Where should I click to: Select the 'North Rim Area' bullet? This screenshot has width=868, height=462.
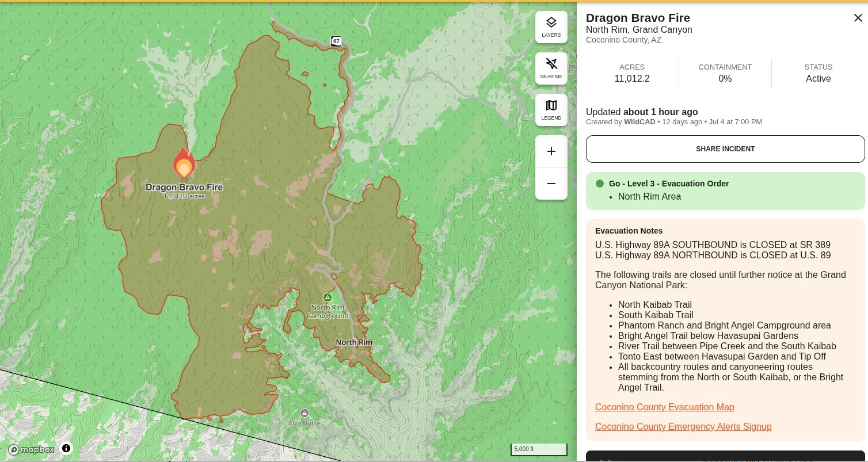[x=649, y=197]
